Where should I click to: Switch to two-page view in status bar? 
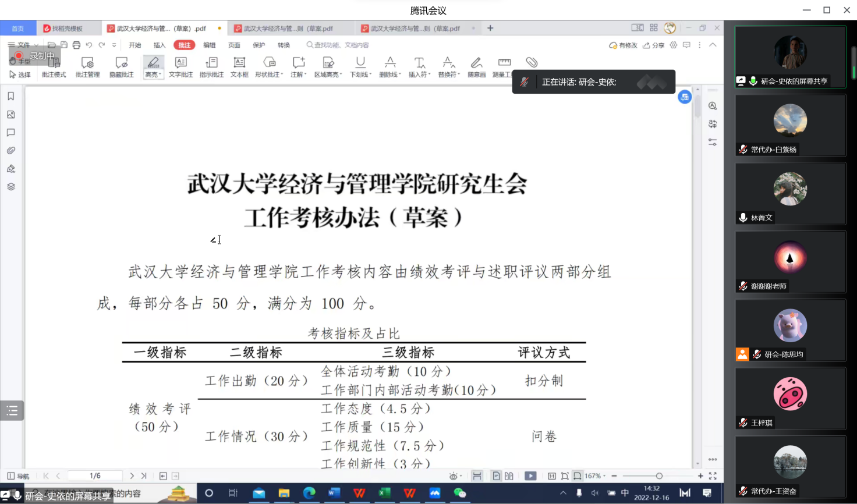click(509, 476)
